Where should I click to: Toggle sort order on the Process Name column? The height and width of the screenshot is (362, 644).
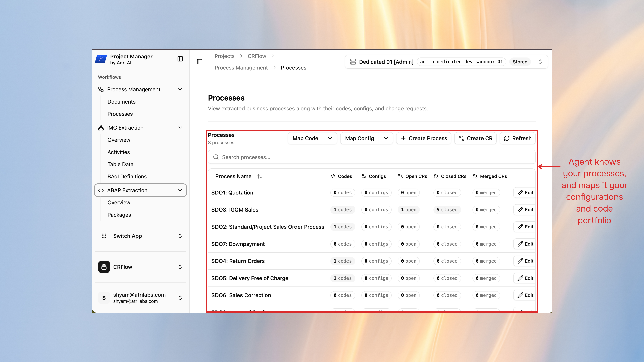pos(259,176)
